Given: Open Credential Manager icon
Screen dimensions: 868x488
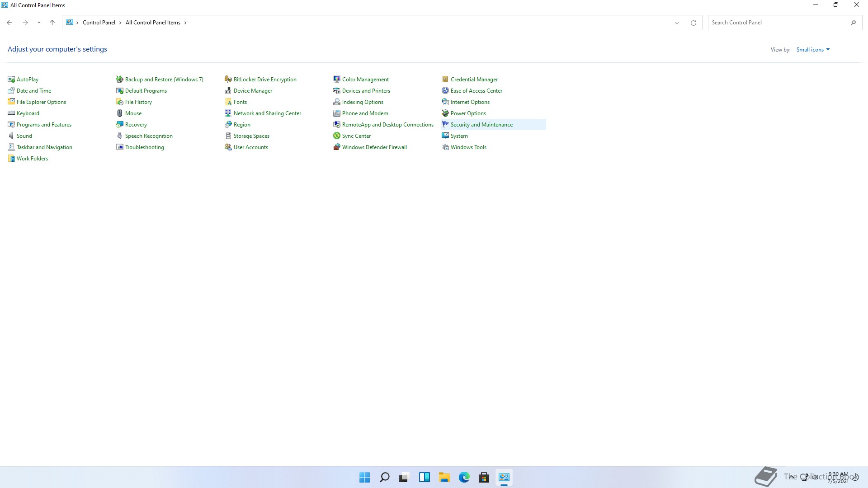Looking at the screenshot, I should tap(445, 80).
